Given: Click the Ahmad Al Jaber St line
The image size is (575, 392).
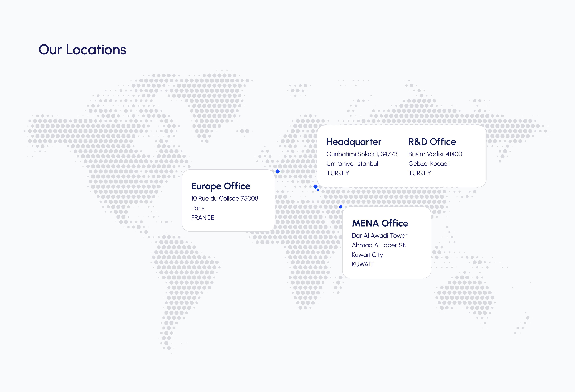Looking at the screenshot, I should [379, 245].
